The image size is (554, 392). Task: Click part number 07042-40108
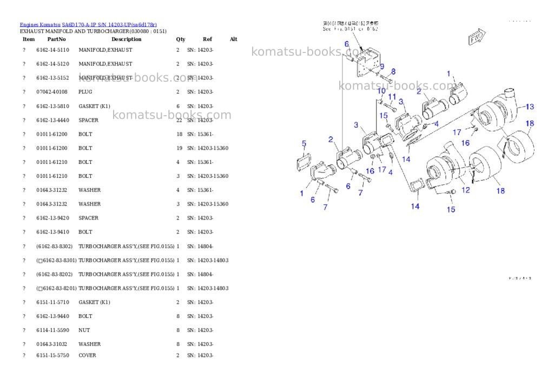52,92
